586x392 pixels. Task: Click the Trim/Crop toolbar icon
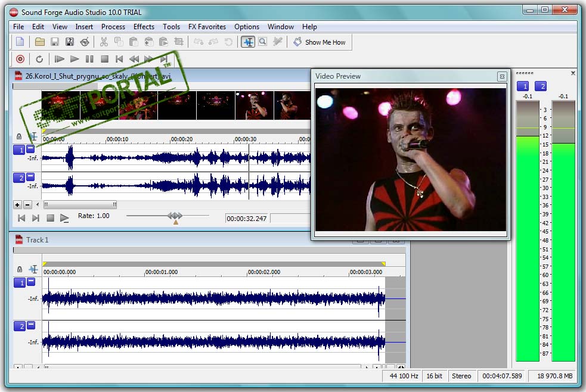click(179, 42)
